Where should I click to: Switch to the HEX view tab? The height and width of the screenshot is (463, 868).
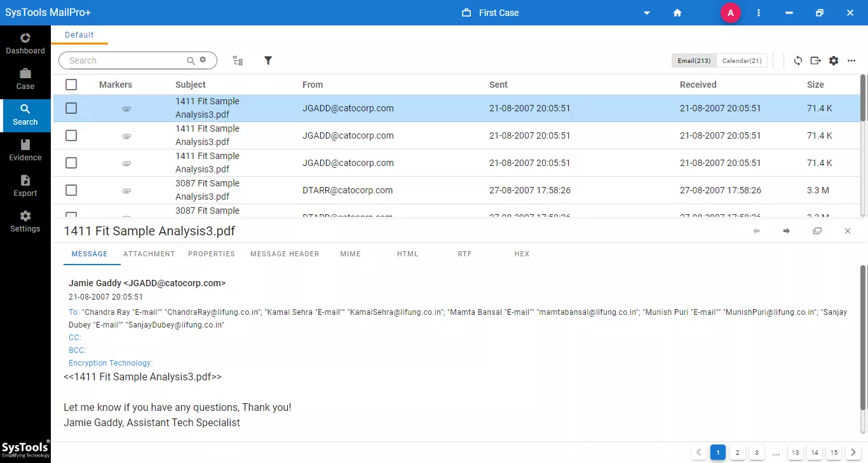coord(522,254)
